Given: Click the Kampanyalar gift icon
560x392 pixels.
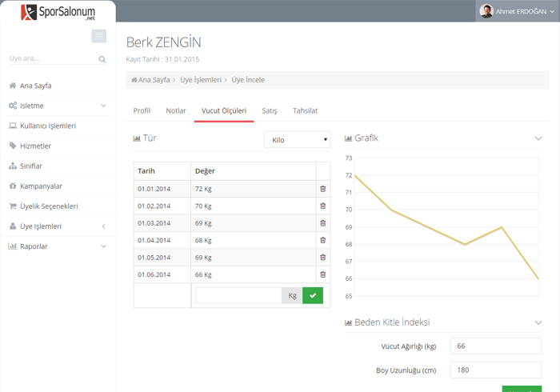Looking at the screenshot, I should (13, 186).
